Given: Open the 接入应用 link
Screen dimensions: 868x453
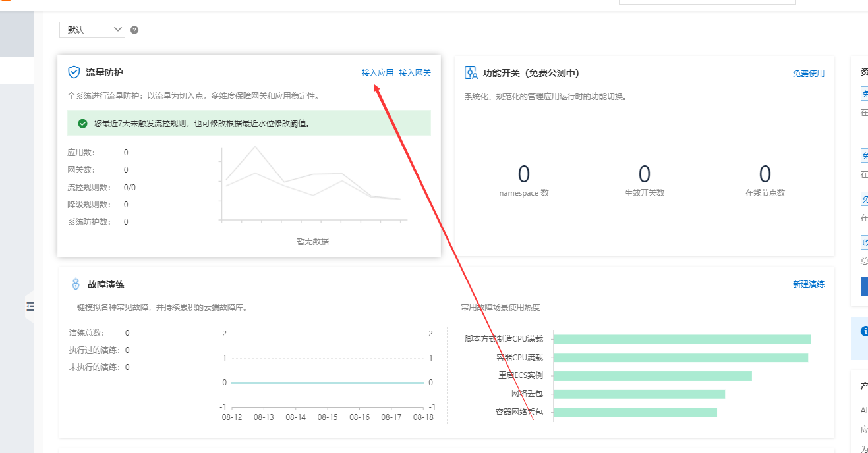Looking at the screenshot, I should coord(378,73).
